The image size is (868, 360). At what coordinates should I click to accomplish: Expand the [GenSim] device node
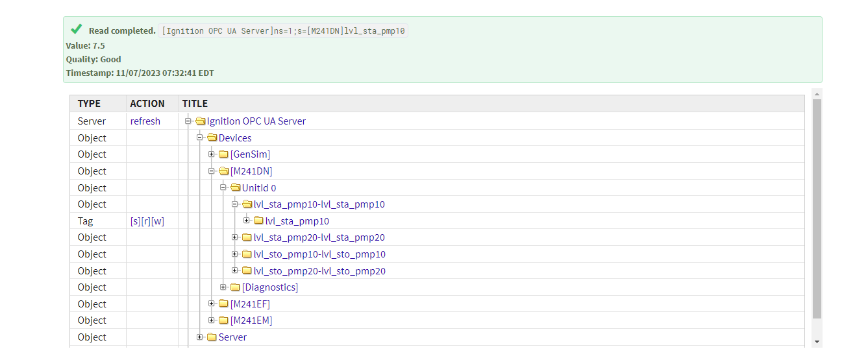[x=212, y=154]
